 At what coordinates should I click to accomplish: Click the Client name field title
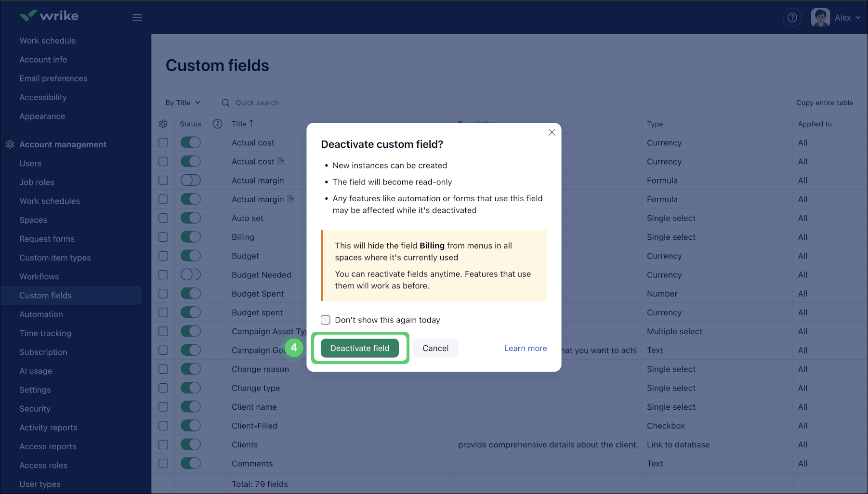[254, 407]
